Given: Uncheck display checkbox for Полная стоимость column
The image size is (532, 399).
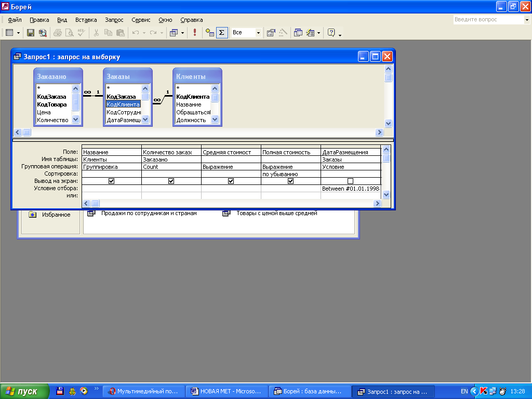Looking at the screenshot, I should 290,181.
